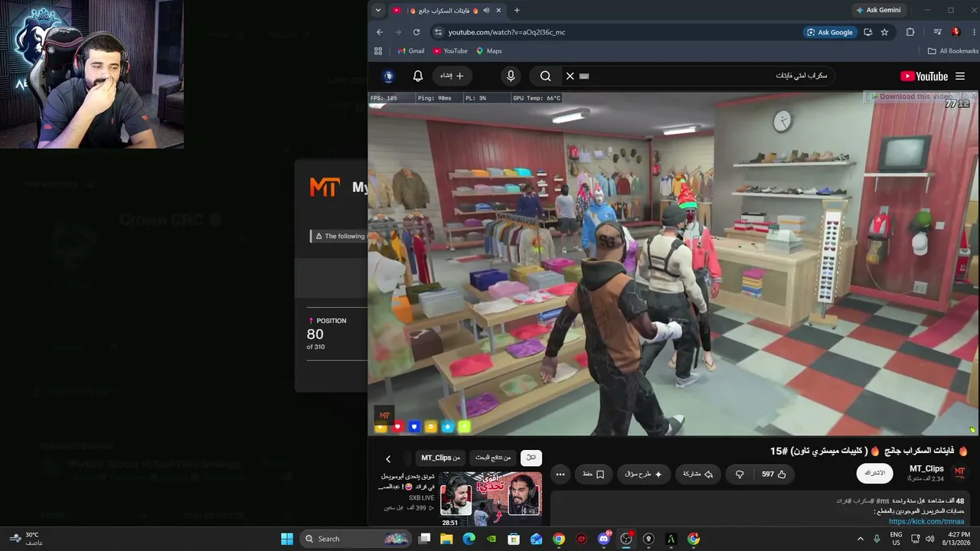
Task: Open the recommended video thumbnail 28:51
Action: coord(491,499)
